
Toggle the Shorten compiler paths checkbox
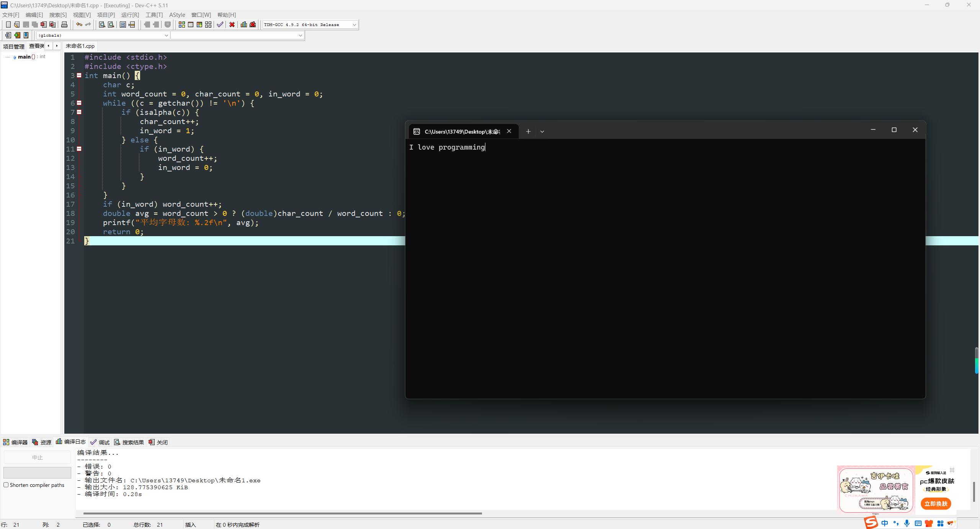tap(6, 485)
